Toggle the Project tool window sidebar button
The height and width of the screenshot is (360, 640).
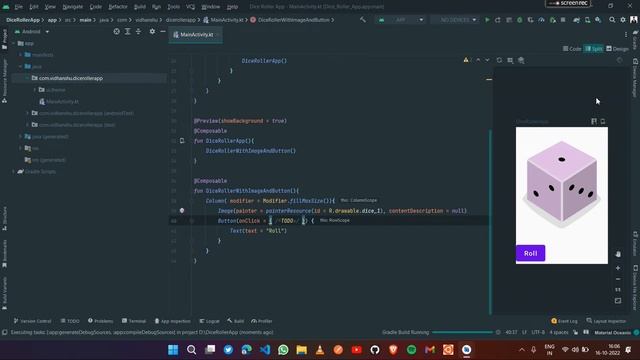[x=4, y=40]
